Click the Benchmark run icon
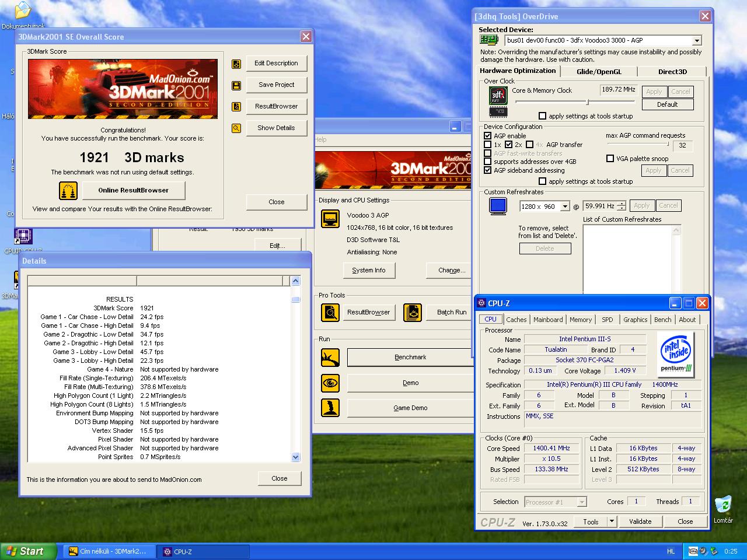This screenshot has width=747, height=560. point(330,358)
